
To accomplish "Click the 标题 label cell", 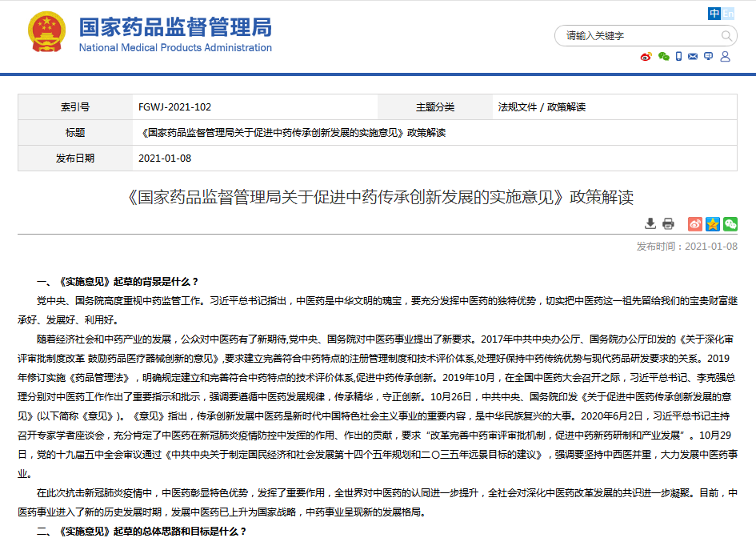I will 75,133.
